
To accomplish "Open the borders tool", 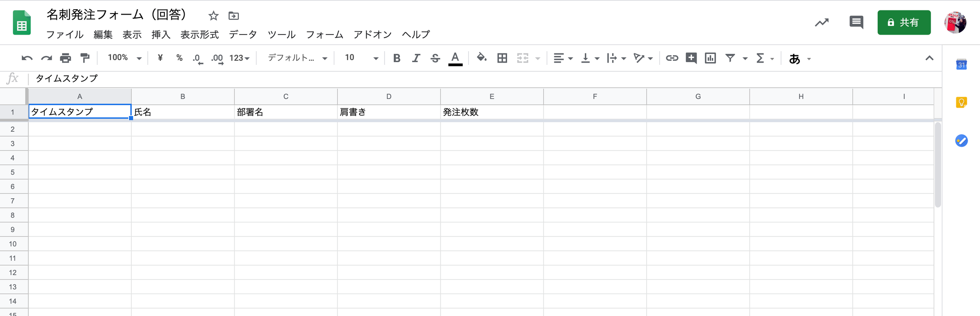I will click(502, 58).
